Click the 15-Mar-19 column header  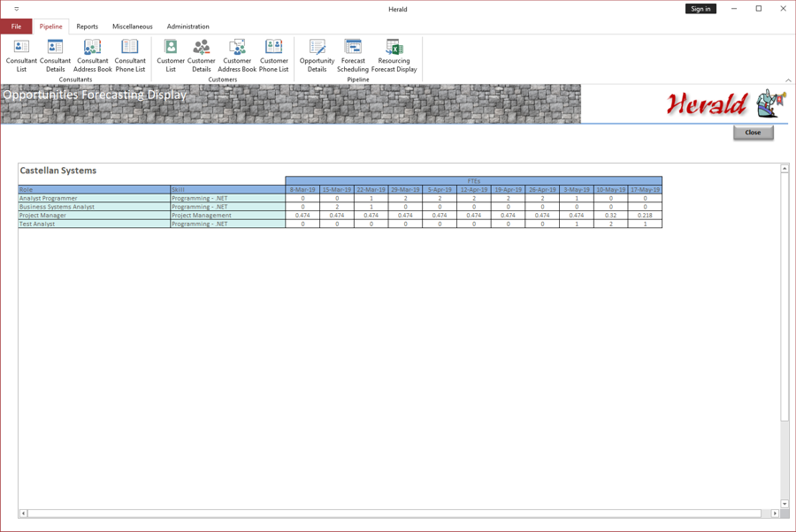click(x=337, y=190)
